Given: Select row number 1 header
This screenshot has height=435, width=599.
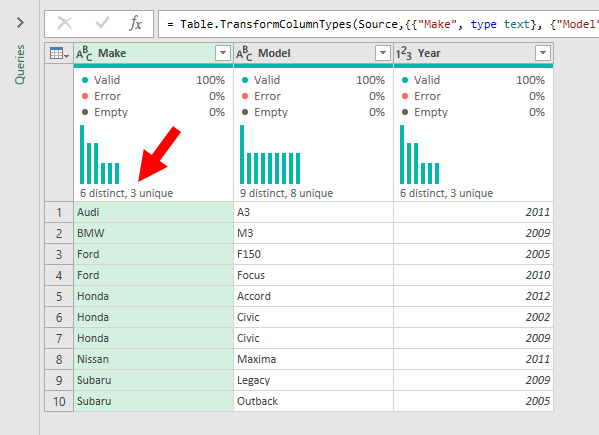Looking at the screenshot, I should [59, 212].
